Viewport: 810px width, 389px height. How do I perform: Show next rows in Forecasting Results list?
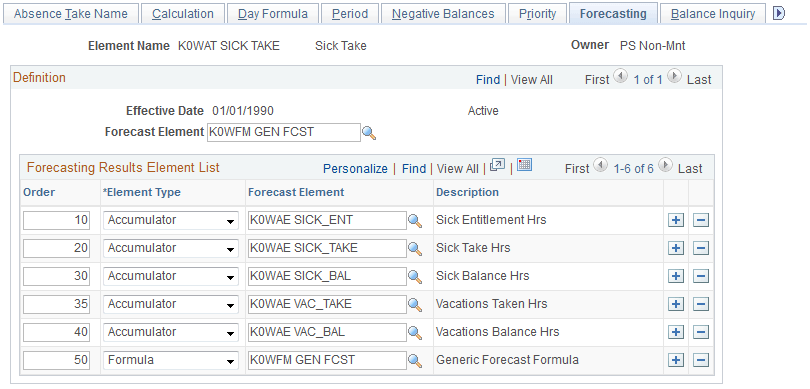pos(666,166)
